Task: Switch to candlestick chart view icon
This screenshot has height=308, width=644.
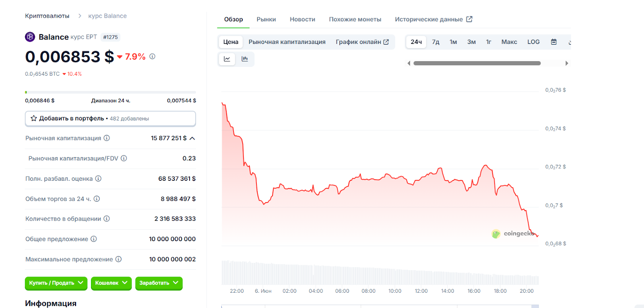Action: point(245,59)
